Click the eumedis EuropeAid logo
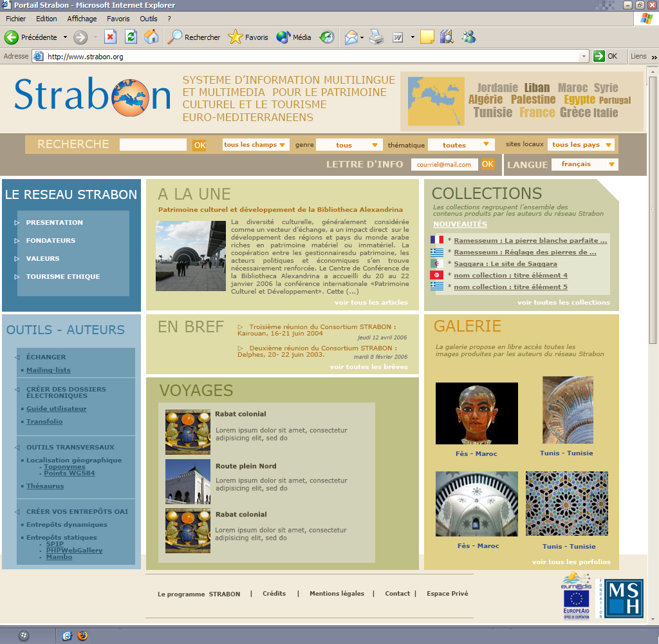Image resolution: width=659 pixels, height=644 pixels. point(576,595)
